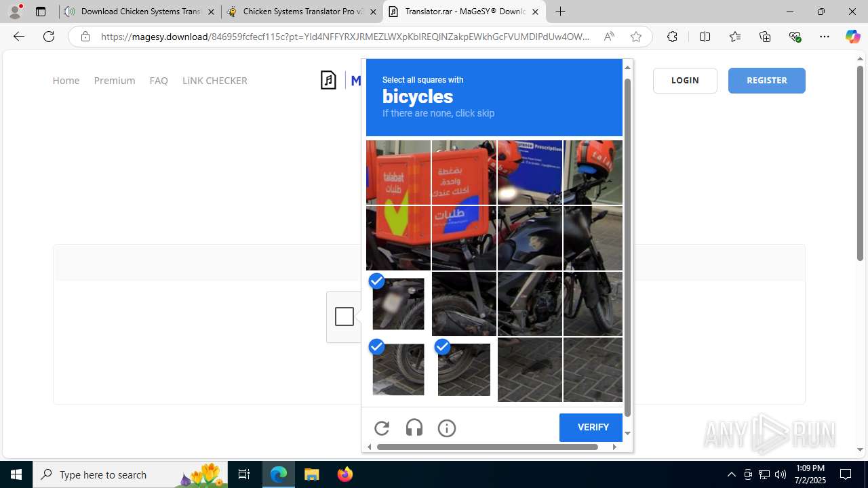Open the notification center icon
868x488 pixels.
[846, 474]
